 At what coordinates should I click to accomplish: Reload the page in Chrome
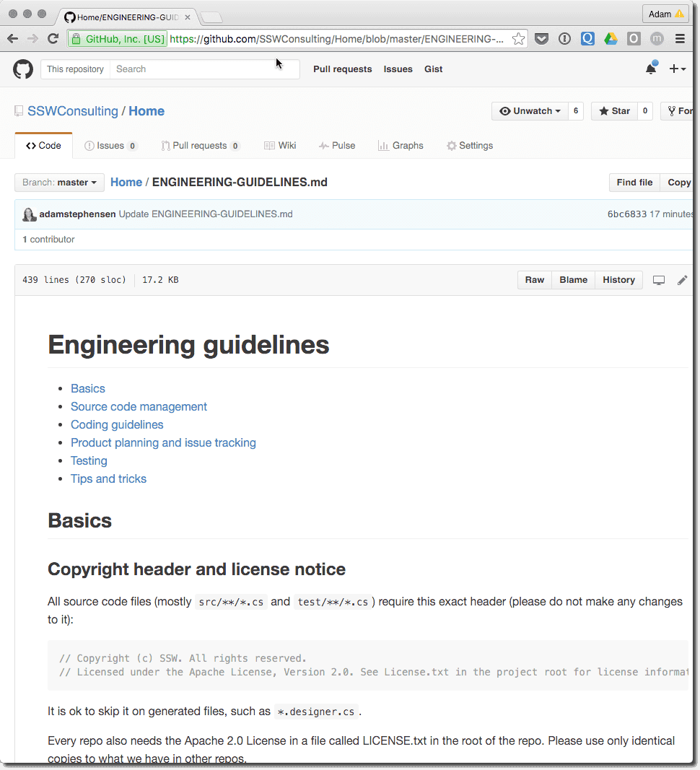[53, 39]
